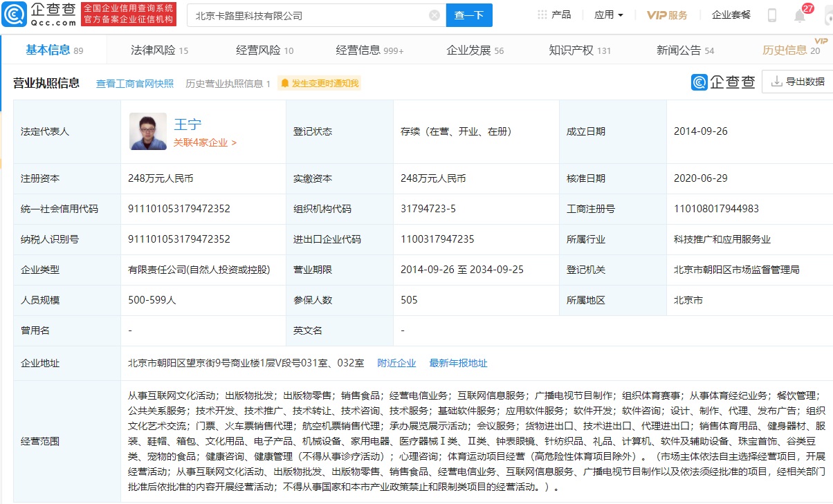Enable 发生变更时通知我 change alerts
Screen dimensions: 833x504
[x=318, y=82]
